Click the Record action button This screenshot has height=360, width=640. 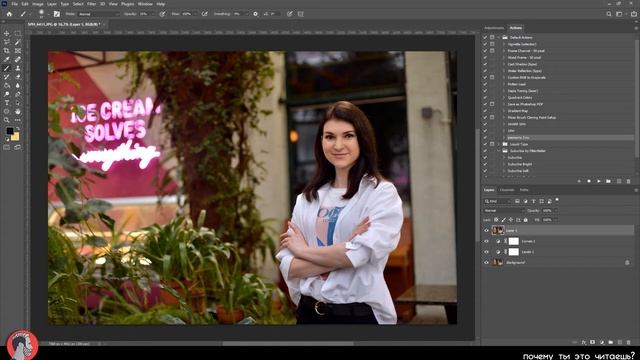coord(589,181)
